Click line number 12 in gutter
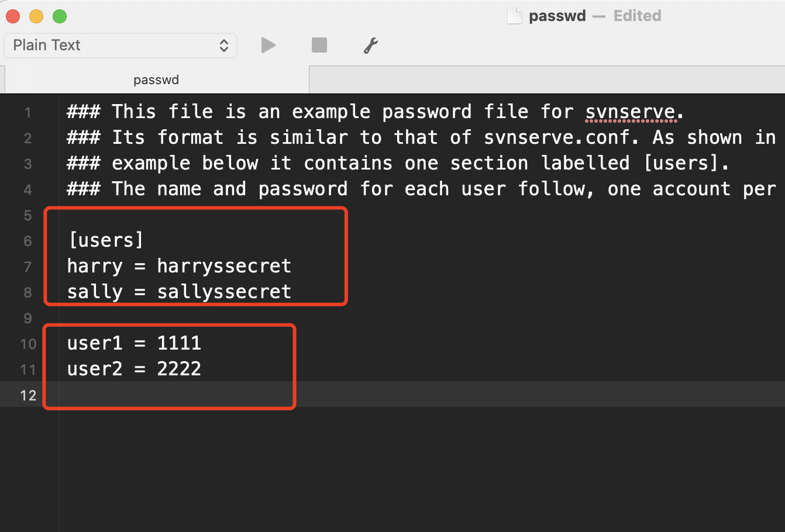 point(28,395)
